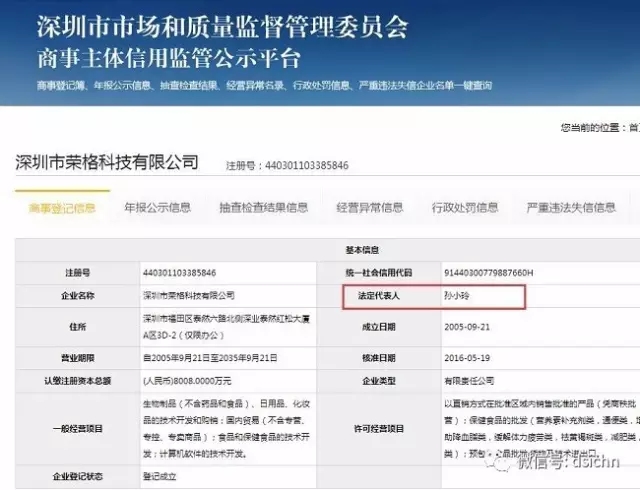View the 行政处罚信息 tab
The width and height of the screenshot is (640, 490).
click(x=465, y=208)
